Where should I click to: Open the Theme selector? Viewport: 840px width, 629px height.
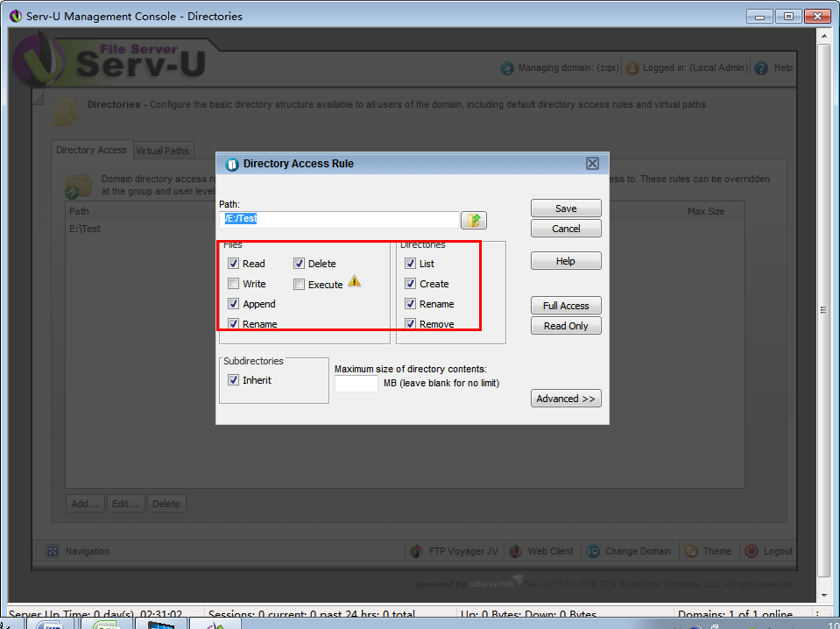[x=709, y=551]
